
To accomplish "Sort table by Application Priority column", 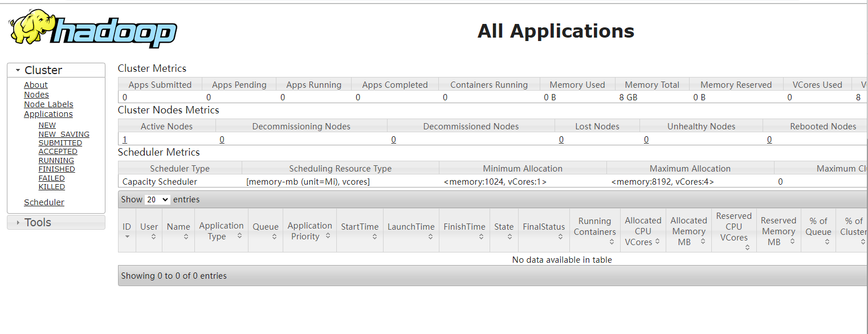I will click(309, 230).
